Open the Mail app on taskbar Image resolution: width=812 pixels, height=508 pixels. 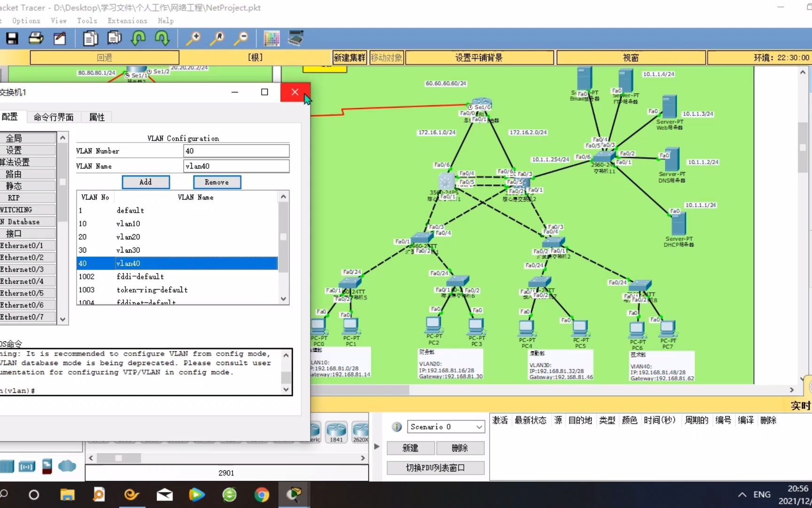point(164,494)
